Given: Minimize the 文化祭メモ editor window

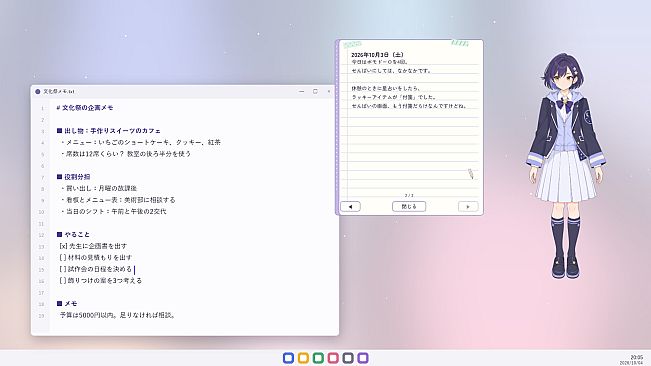Looking at the screenshot, I should click(x=301, y=91).
